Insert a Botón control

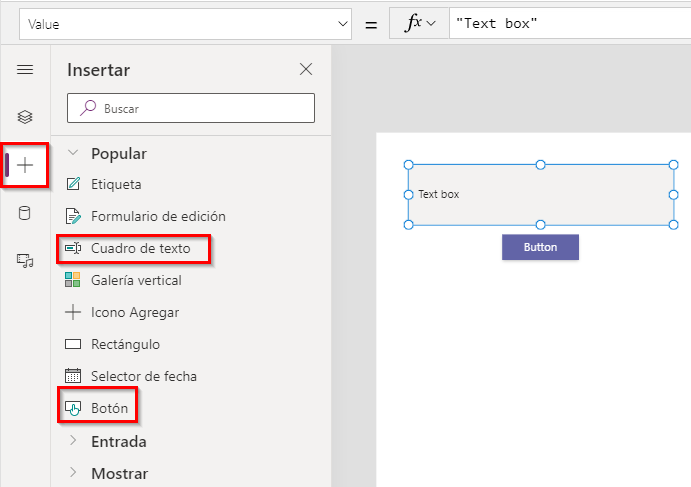click(109, 408)
